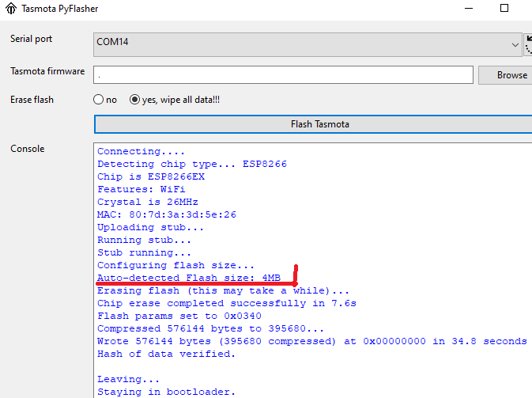Click the "Erase flash" label
This screenshot has width=532, height=398.
pos(32,100)
